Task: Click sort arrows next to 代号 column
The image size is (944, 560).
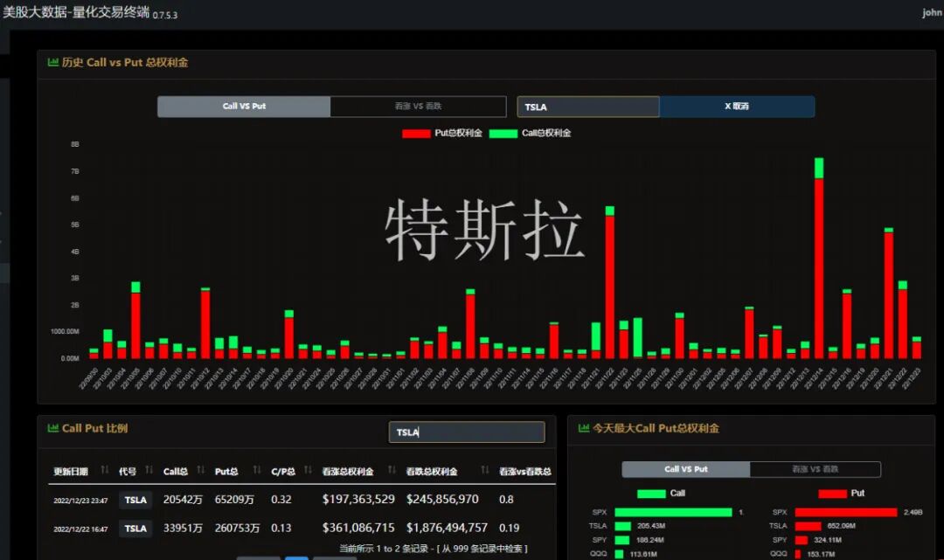Action: [x=149, y=470]
